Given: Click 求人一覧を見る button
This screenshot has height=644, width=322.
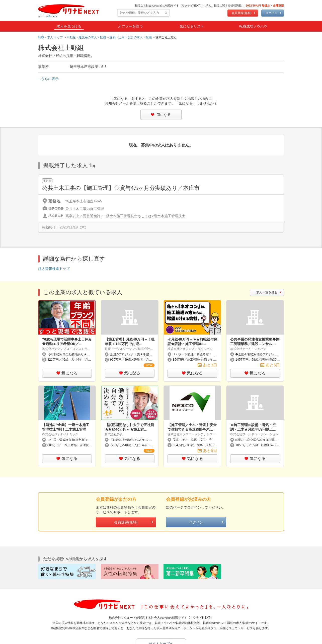Looking at the screenshot, I should point(267,292).
